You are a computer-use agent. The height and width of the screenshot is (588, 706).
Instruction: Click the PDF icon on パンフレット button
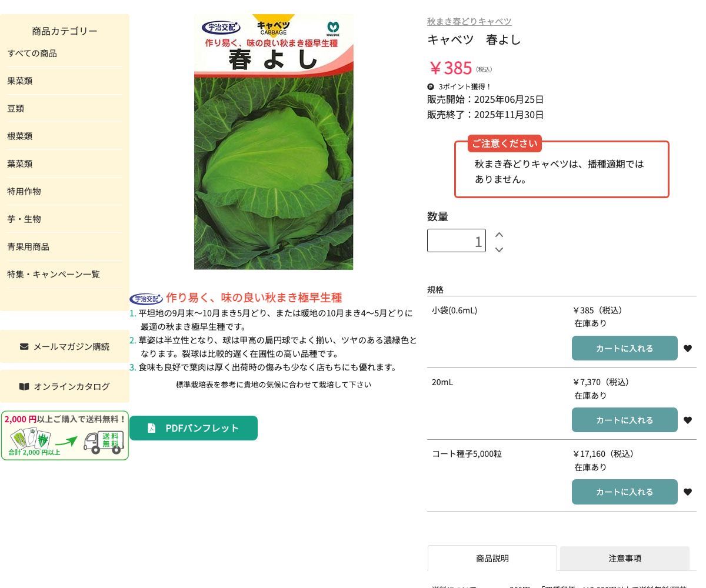[x=152, y=428]
